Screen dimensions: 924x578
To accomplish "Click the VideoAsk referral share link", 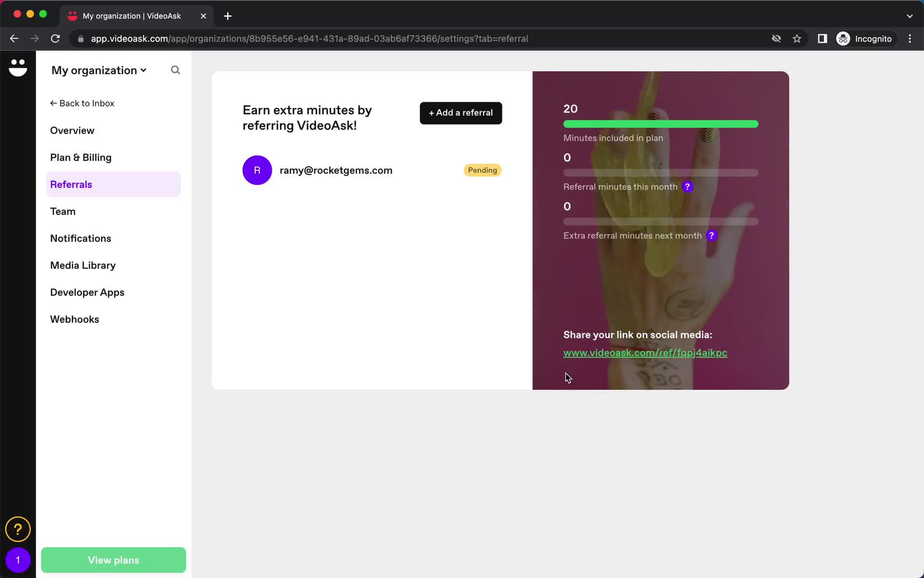I will (x=645, y=352).
